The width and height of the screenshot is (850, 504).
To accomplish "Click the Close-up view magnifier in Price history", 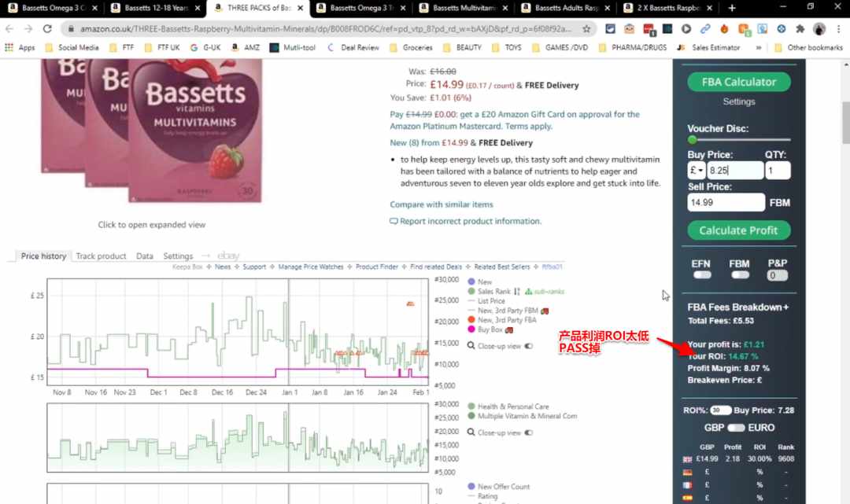I will (x=471, y=346).
